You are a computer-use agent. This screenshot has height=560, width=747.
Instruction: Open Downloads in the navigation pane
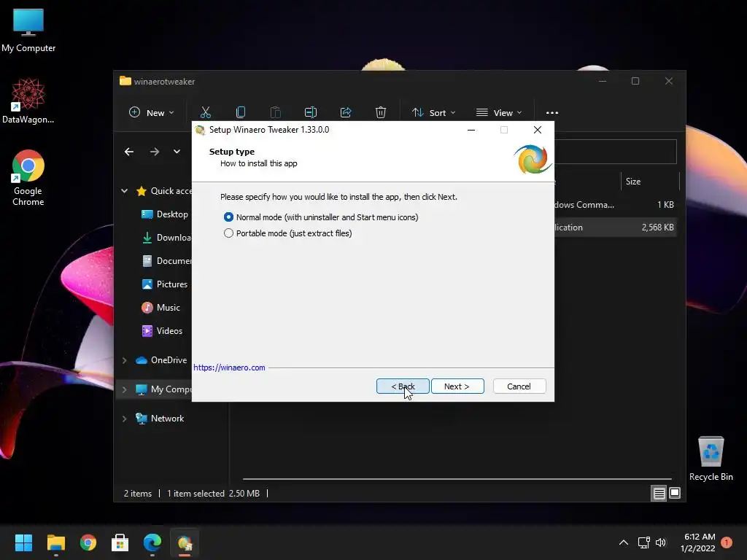pos(167,238)
